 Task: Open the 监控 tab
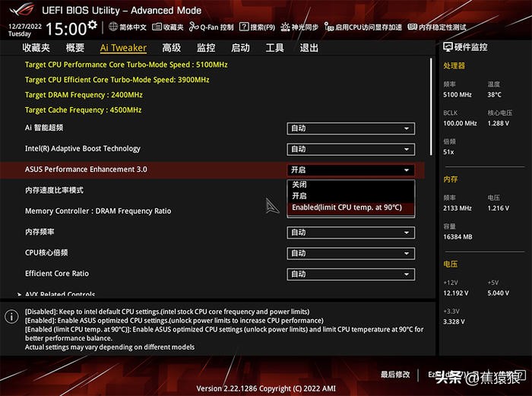click(206, 48)
